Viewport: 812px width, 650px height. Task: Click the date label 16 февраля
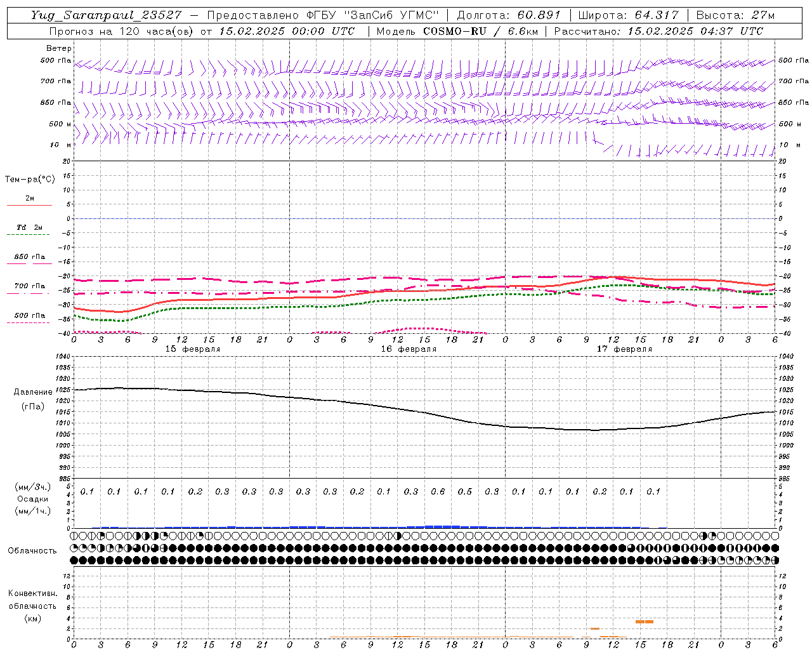pos(409,349)
